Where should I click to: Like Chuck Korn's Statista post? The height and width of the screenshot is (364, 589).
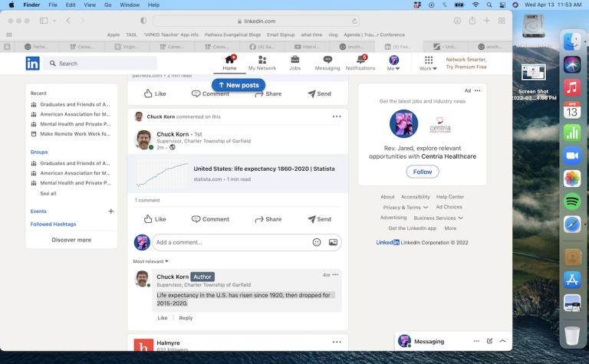[x=155, y=219]
